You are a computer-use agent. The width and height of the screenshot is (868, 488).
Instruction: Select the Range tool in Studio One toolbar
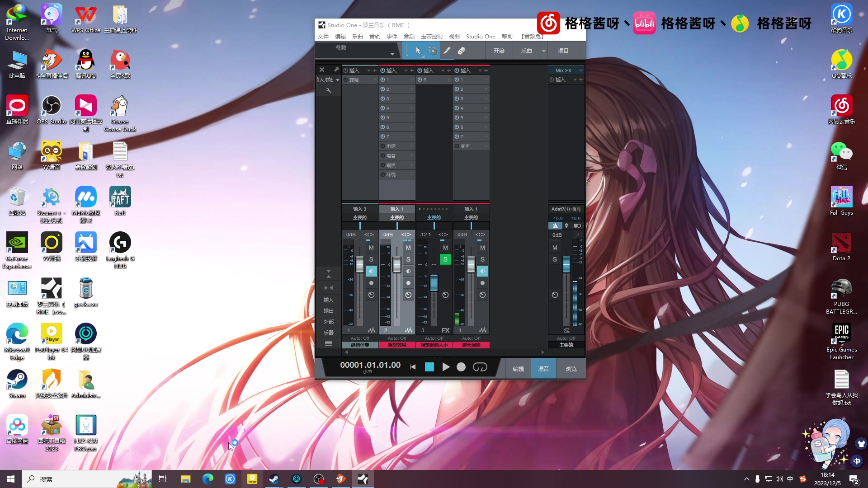pyautogui.click(x=433, y=51)
